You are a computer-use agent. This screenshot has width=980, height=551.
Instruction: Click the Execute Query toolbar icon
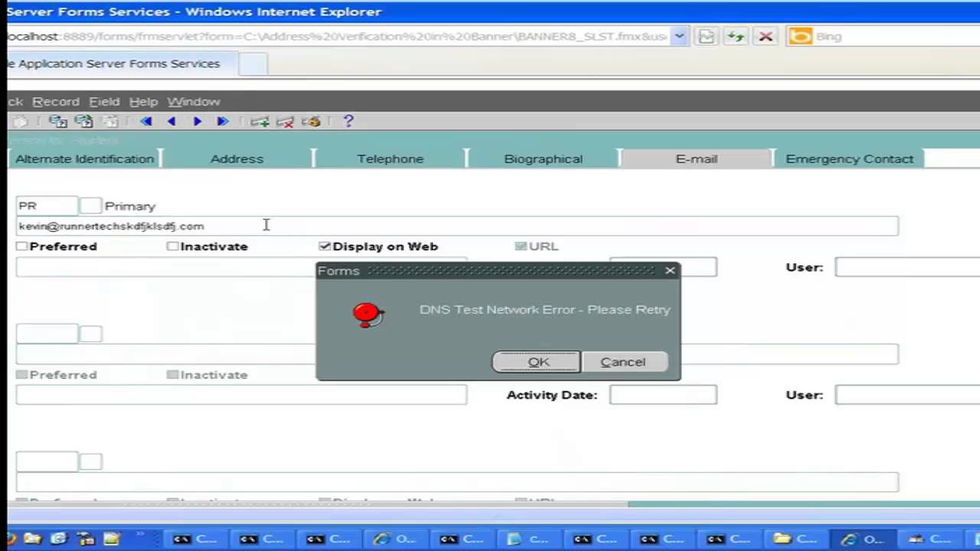[x=83, y=121]
